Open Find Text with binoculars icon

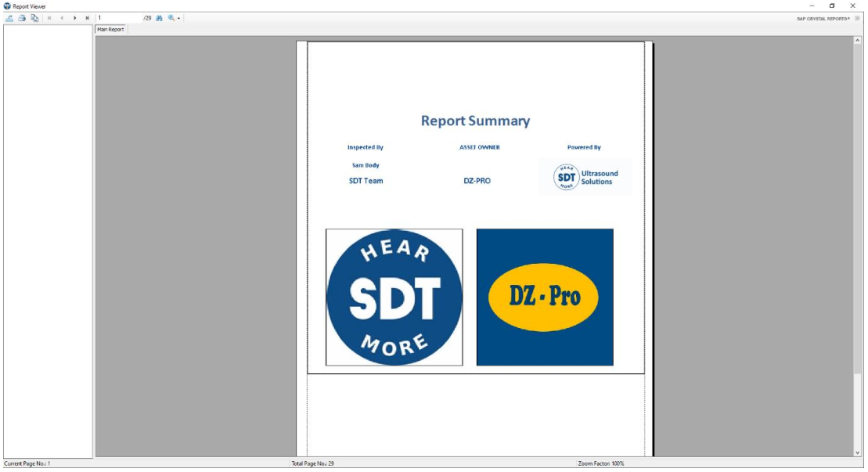click(x=159, y=18)
